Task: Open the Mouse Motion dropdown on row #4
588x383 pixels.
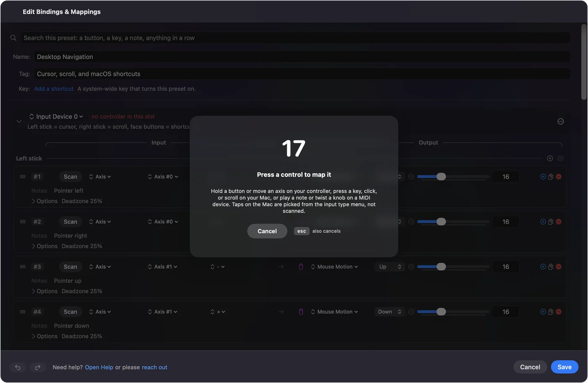Action: coord(334,312)
